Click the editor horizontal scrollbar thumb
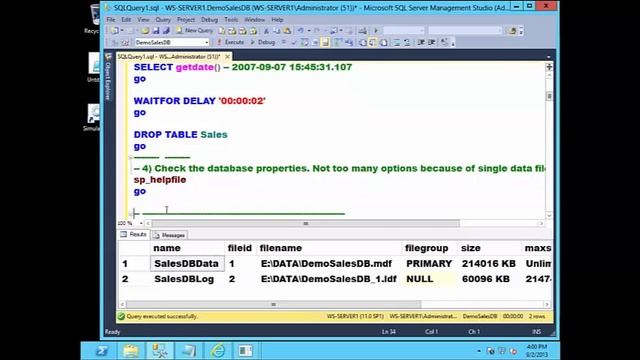 click(305, 223)
